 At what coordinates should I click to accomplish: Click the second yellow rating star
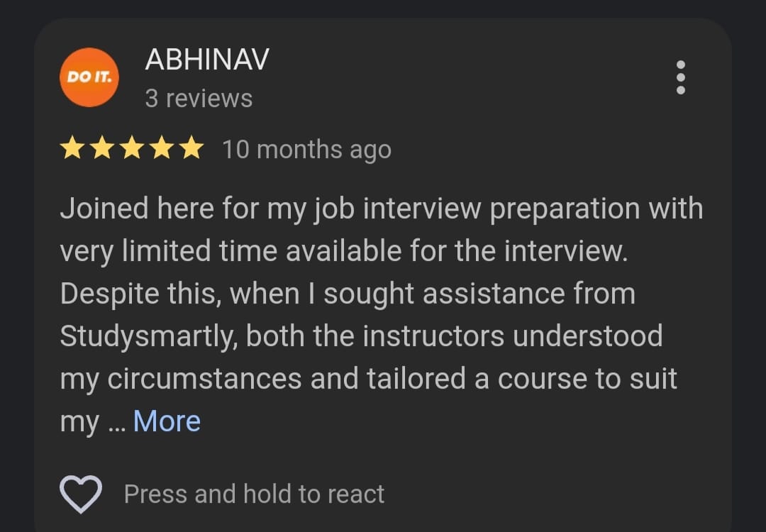pyautogui.click(x=102, y=148)
